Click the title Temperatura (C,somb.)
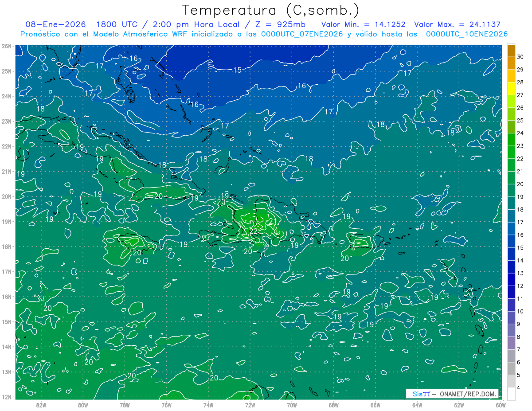532x411 pixels. (x=270, y=10)
